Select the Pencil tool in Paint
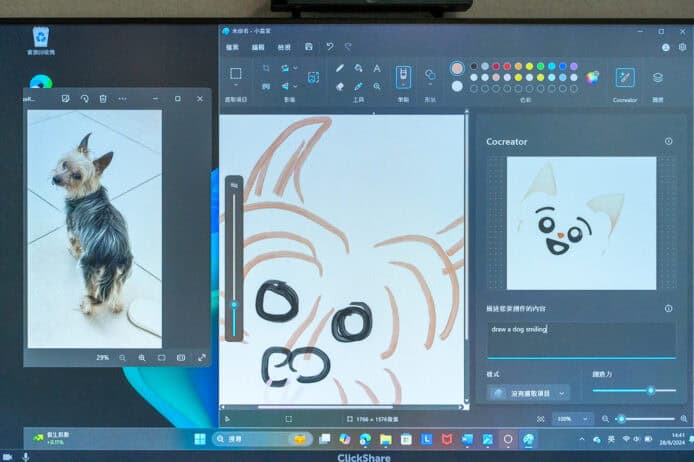 [x=340, y=68]
